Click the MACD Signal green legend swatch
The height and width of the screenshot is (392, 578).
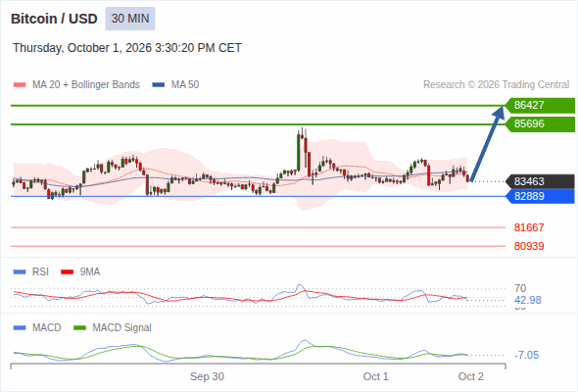79,328
